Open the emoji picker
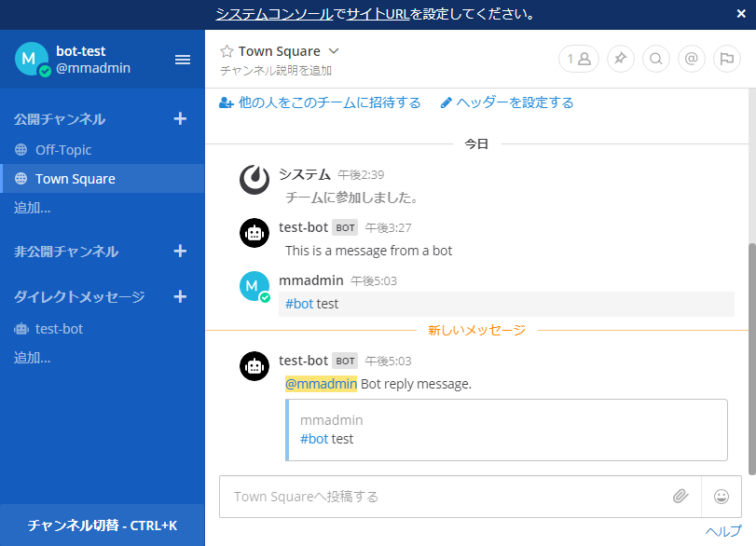Image resolution: width=756 pixels, height=546 pixels. (x=721, y=497)
